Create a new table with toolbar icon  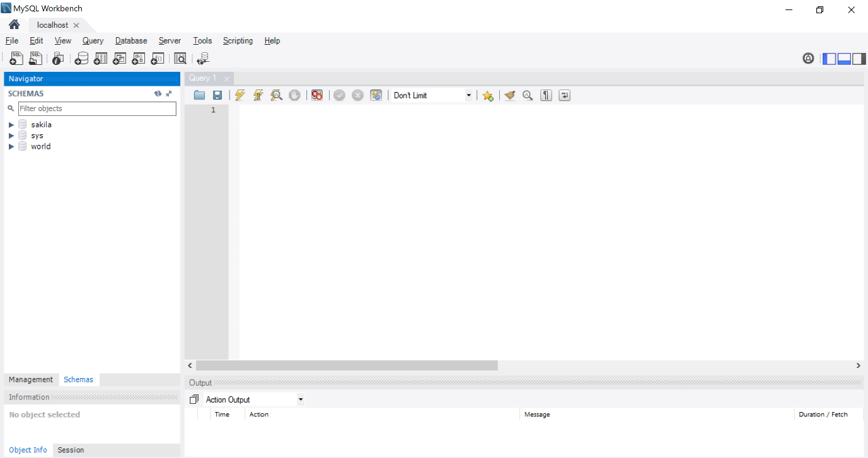pyautogui.click(x=100, y=59)
